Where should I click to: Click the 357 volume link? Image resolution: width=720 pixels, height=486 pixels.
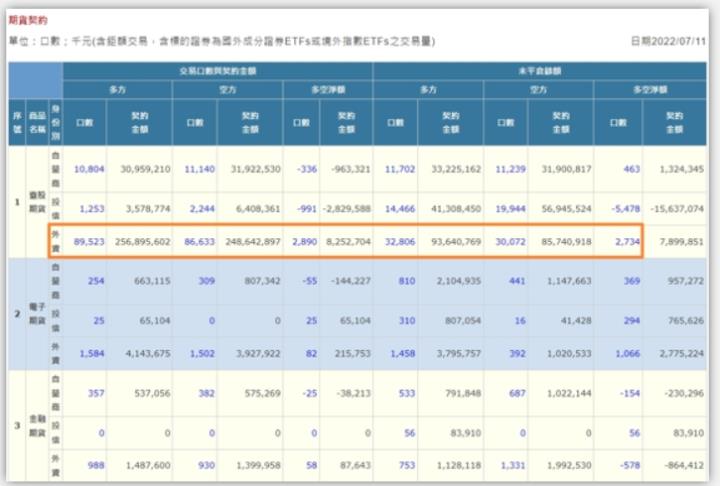pyautogui.click(x=96, y=393)
